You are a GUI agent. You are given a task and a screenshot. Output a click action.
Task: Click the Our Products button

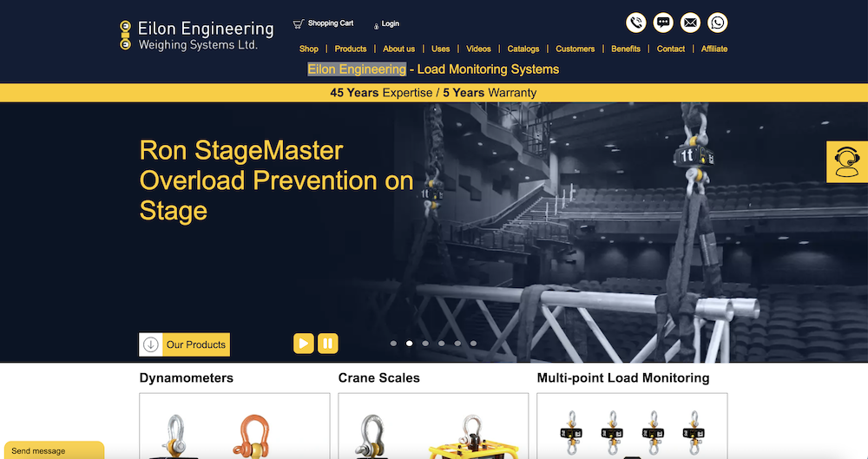(x=184, y=344)
